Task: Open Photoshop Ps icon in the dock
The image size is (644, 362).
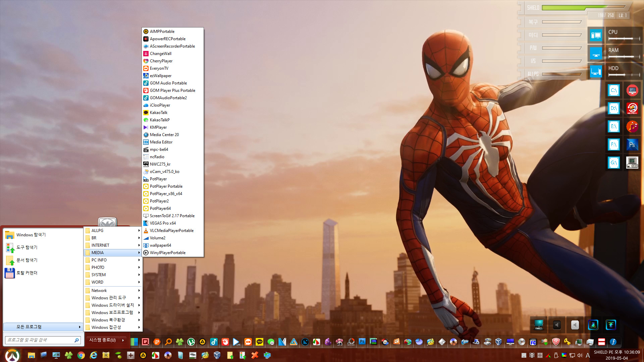Action: pyautogui.click(x=362, y=342)
